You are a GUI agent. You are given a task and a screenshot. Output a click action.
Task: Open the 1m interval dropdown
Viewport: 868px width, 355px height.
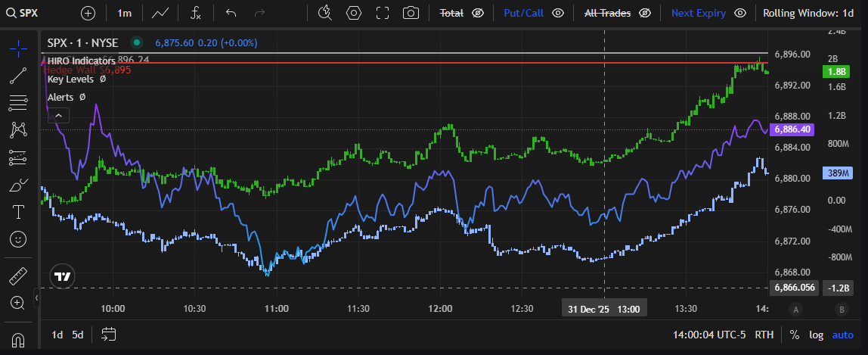click(125, 13)
